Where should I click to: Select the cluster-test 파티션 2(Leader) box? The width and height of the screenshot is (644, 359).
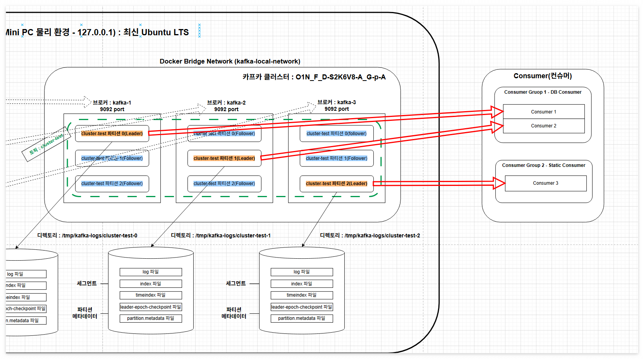[337, 184]
